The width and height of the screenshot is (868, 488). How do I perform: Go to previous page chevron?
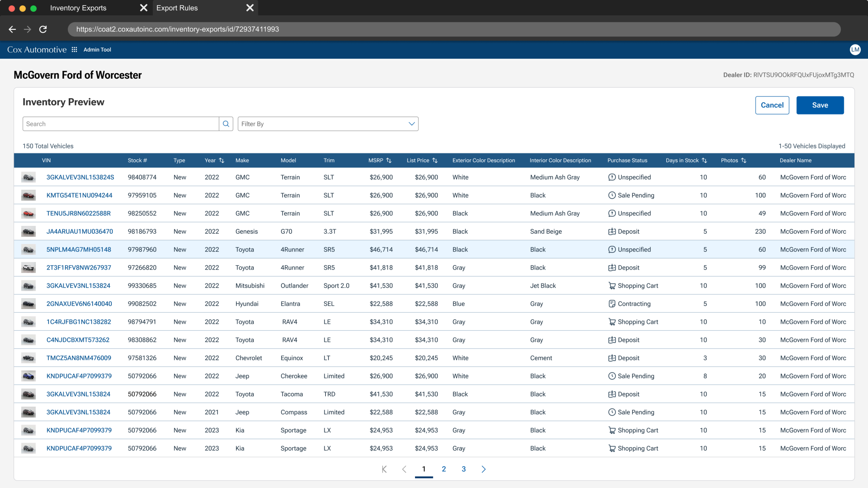tap(404, 469)
